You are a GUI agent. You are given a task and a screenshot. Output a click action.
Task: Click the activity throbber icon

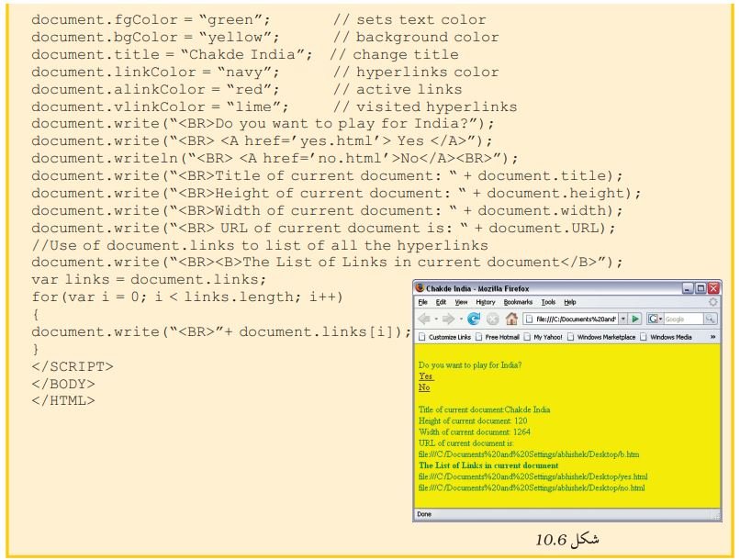713,302
